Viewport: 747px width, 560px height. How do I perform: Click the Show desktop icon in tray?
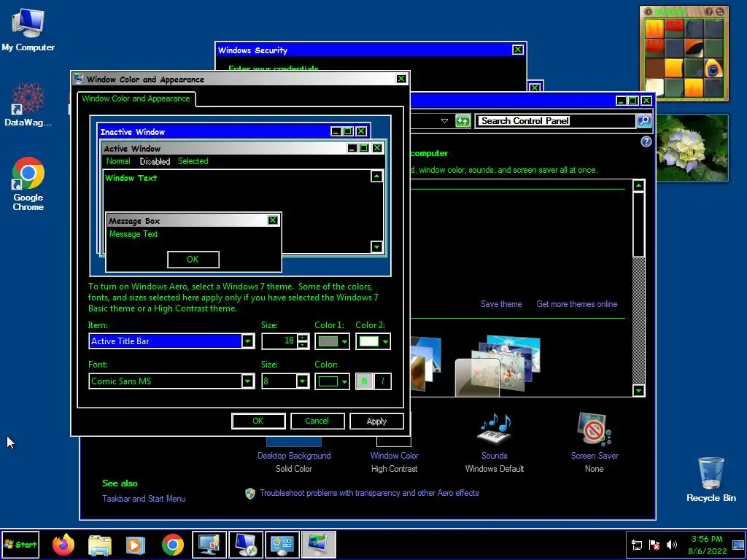[738, 545]
